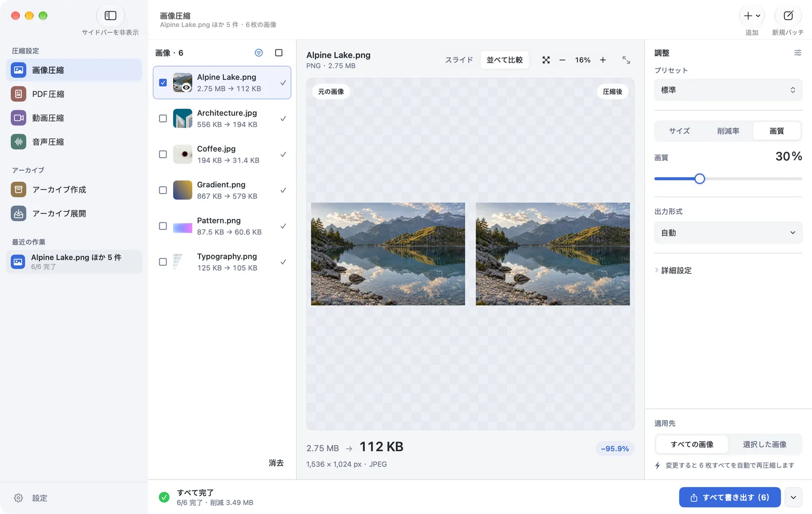Open the プリセット 標準 dropdown

click(728, 90)
